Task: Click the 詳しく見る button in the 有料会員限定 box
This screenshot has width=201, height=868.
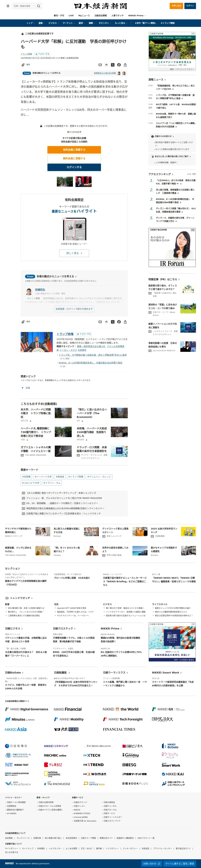Action: (74, 253)
